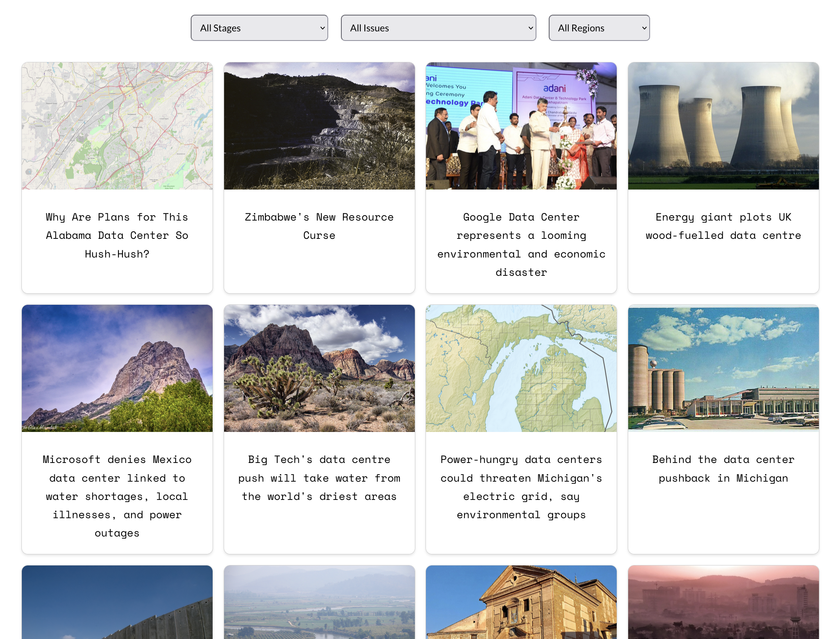Click 'Big Tech's data centre push' headline
Image resolution: width=840 pixels, height=639 pixels.
pyautogui.click(x=319, y=478)
